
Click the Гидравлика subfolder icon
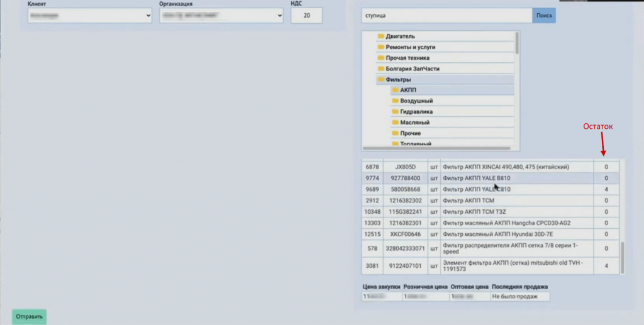(395, 112)
